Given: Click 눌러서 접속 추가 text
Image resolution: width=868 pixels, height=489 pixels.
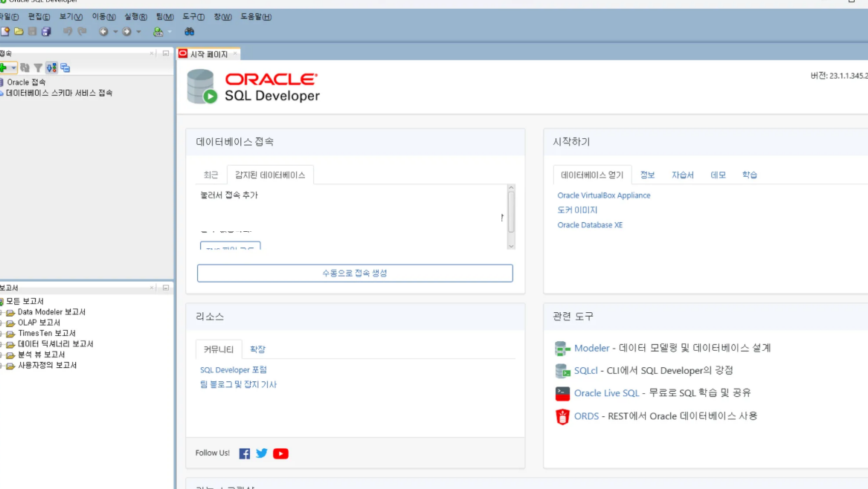Looking at the screenshot, I should pos(228,195).
